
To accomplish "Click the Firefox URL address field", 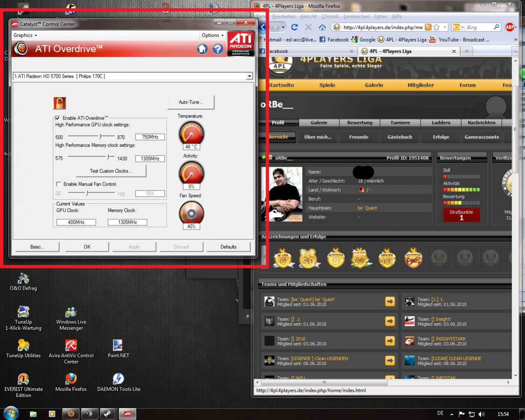I will coord(383,27).
